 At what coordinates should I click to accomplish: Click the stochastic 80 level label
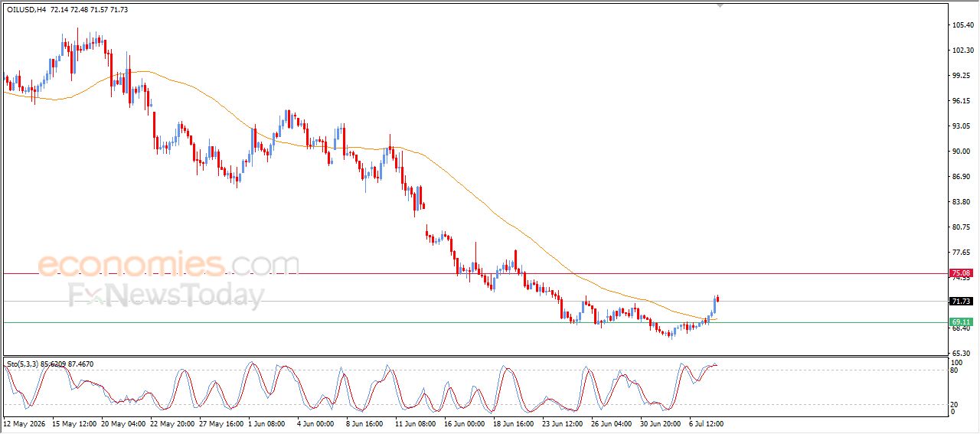[955, 370]
